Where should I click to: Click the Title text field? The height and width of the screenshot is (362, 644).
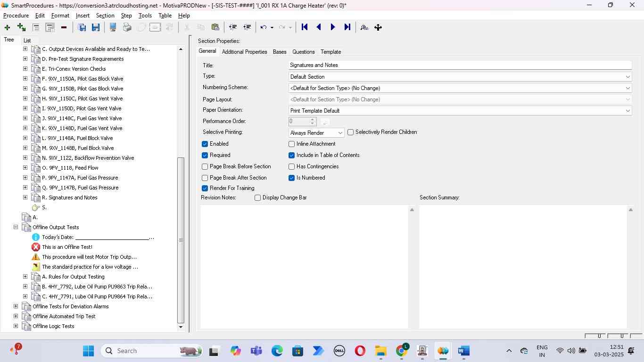pos(460,65)
